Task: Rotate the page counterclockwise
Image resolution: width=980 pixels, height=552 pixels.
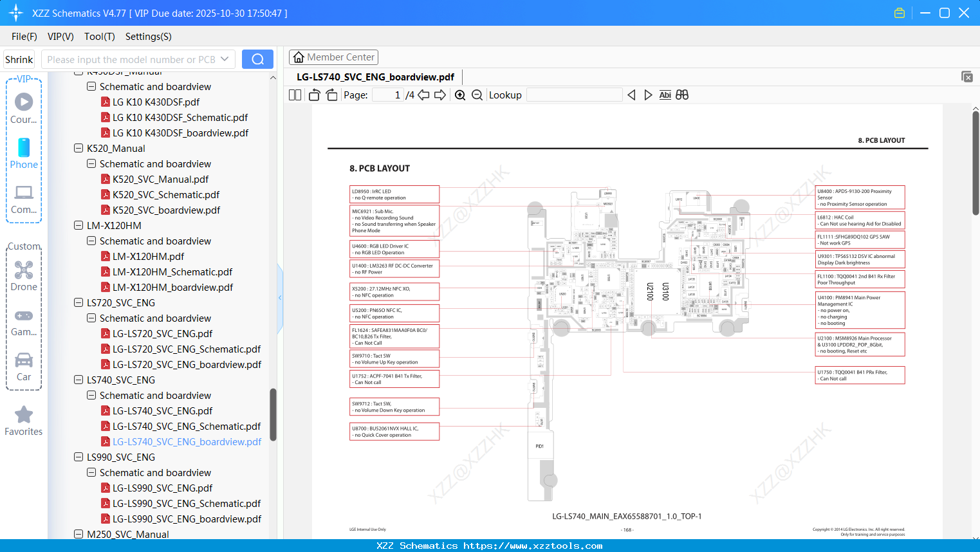Action: tap(313, 94)
